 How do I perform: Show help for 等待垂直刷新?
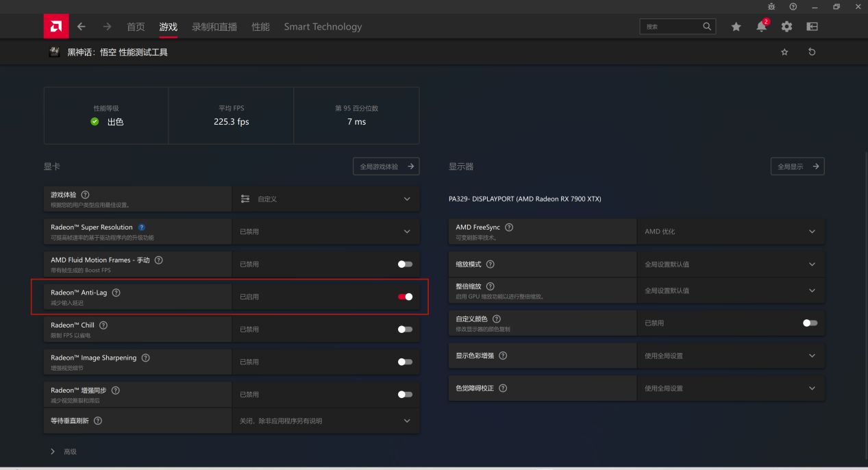pos(98,421)
